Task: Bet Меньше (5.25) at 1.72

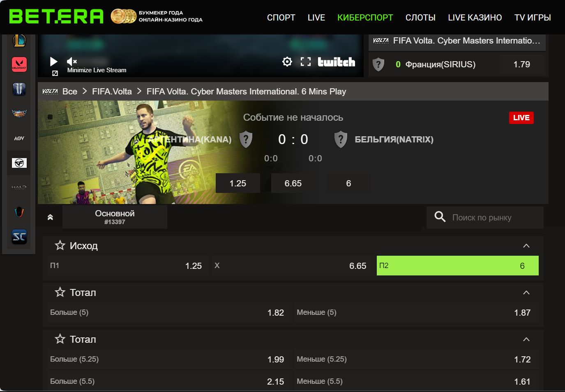Action: click(416, 359)
